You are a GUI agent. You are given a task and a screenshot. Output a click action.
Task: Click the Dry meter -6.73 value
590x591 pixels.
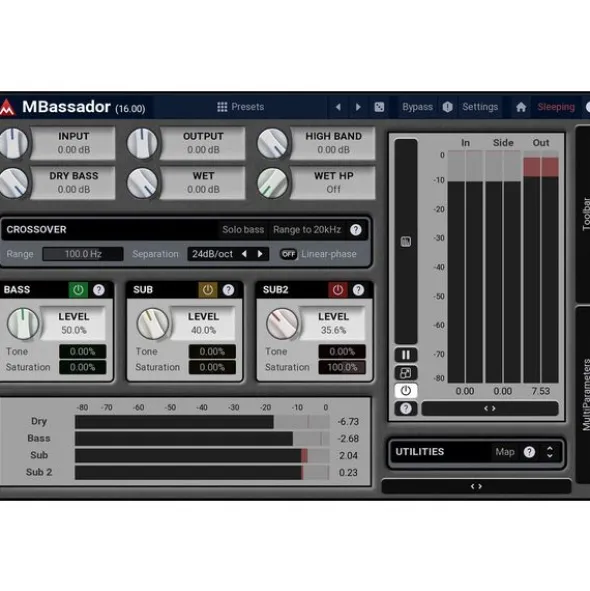tap(348, 422)
